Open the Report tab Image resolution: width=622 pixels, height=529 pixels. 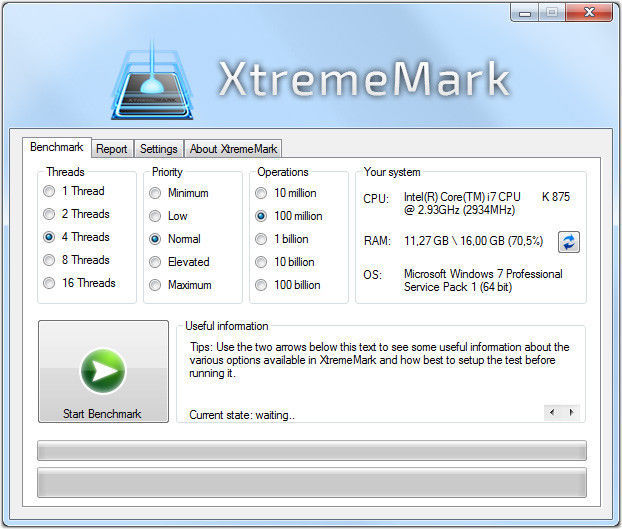tap(112, 149)
